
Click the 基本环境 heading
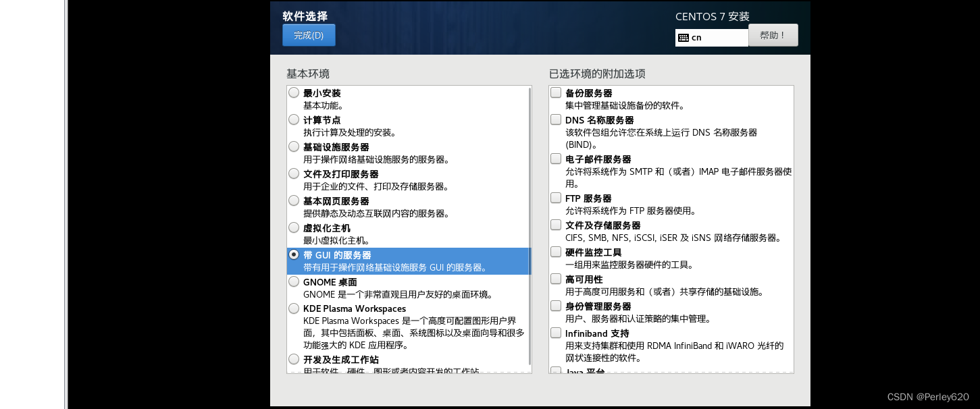click(x=308, y=74)
